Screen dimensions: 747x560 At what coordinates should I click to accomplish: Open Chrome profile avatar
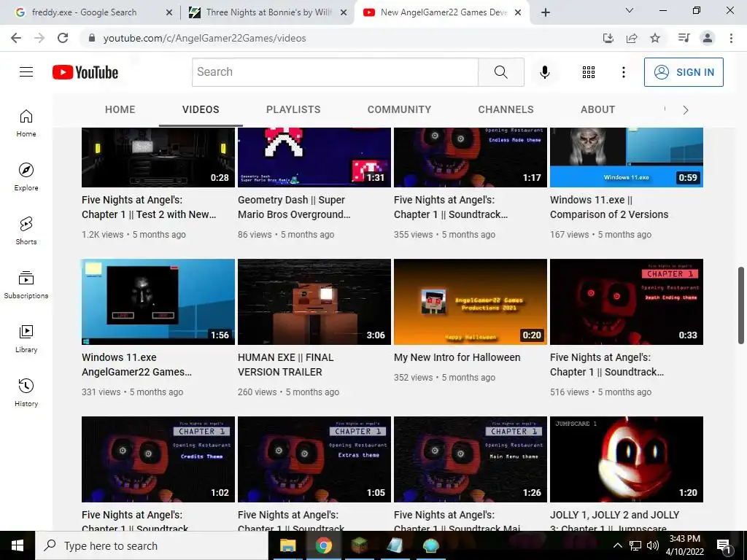pos(708,38)
